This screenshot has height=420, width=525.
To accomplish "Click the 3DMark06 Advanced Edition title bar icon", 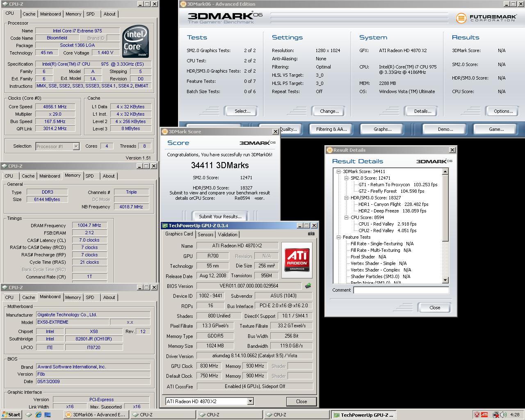I will tap(183, 4).
